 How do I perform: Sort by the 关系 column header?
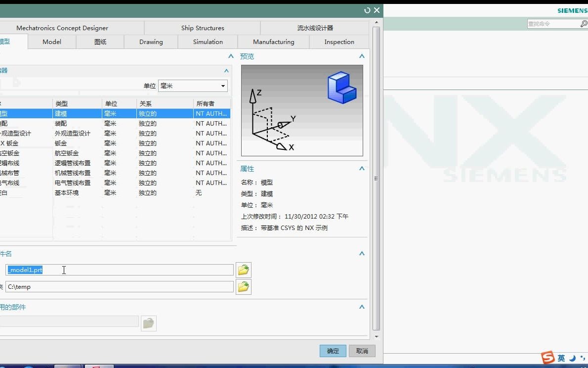(x=165, y=104)
